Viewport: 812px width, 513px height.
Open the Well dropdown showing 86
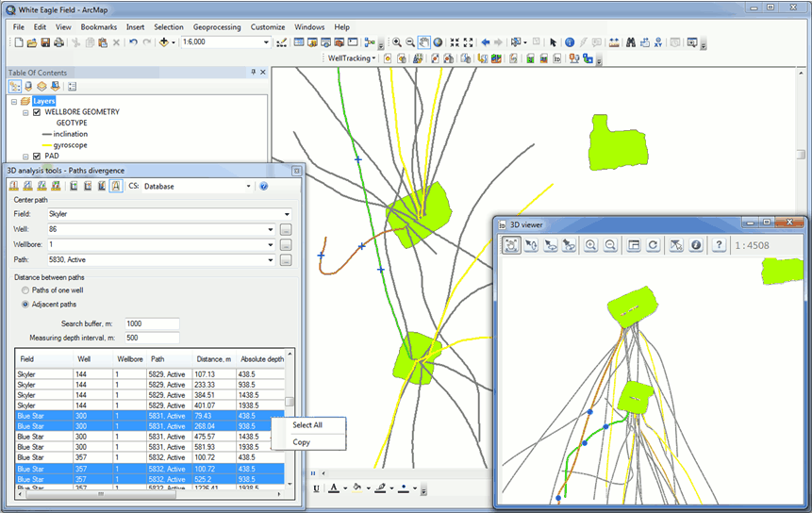[271, 229]
